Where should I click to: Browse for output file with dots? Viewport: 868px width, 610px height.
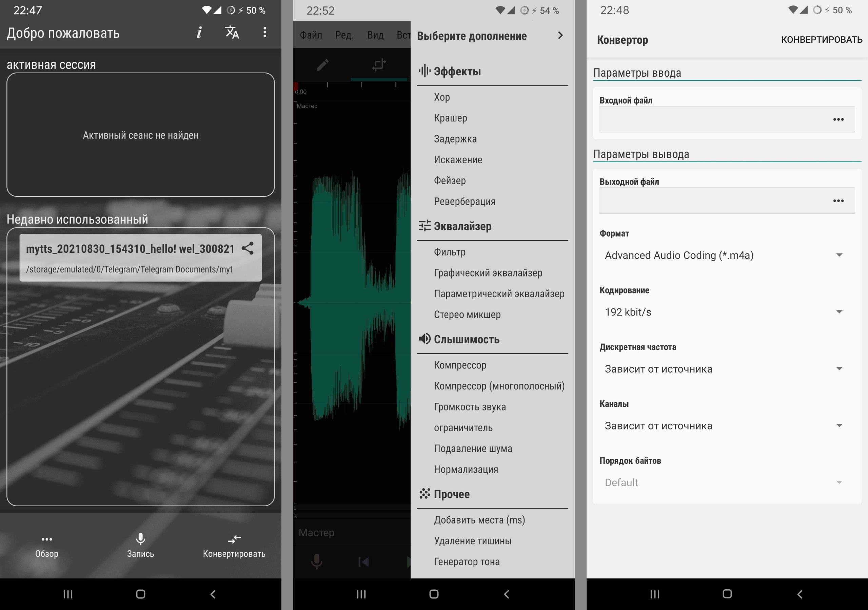(838, 201)
